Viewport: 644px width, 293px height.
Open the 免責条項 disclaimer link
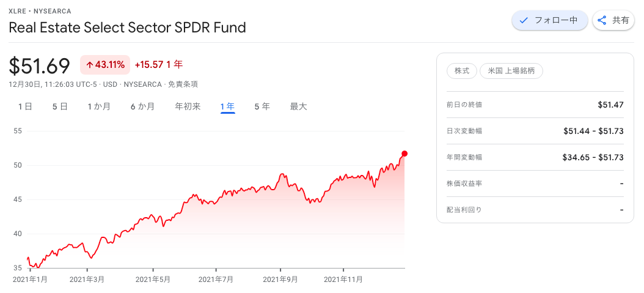[x=185, y=84]
